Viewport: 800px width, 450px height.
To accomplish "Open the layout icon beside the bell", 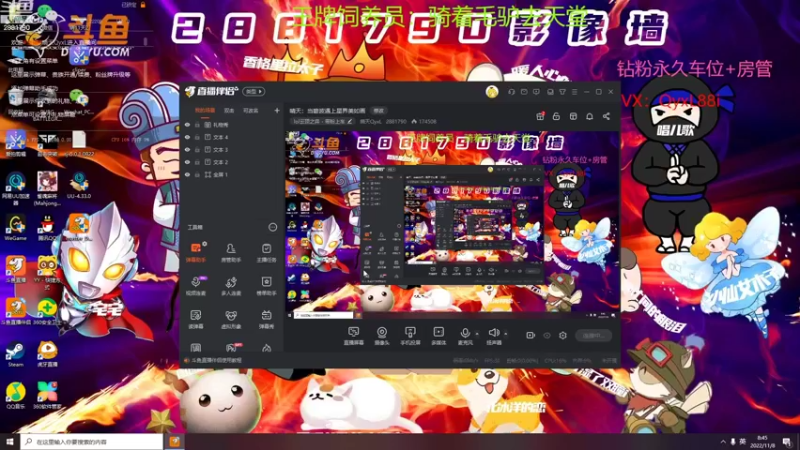I will click(573, 116).
